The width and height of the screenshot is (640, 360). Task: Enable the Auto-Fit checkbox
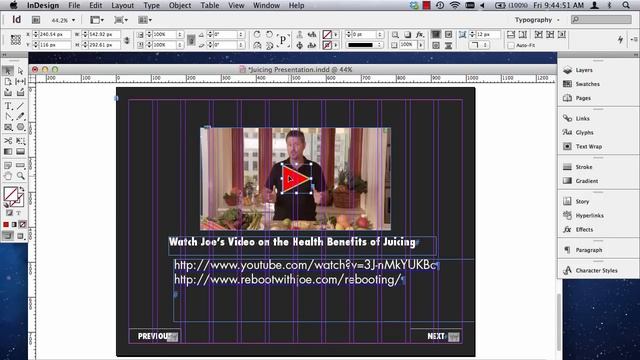(x=511, y=45)
